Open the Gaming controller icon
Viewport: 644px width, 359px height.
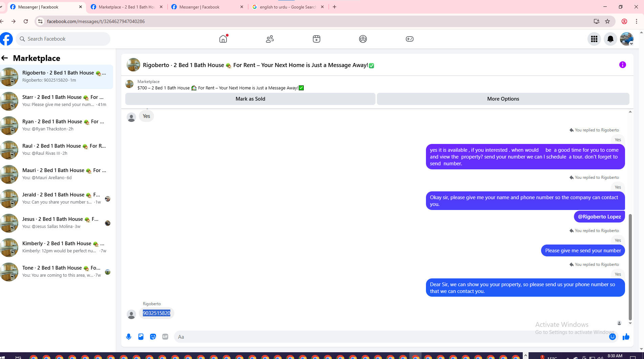pos(410,39)
